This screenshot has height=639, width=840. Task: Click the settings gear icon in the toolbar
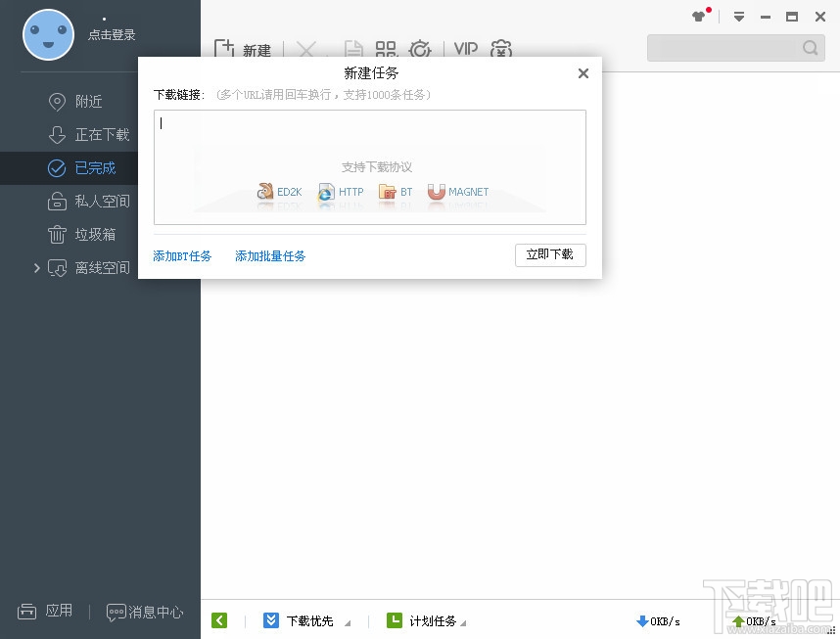click(420, 48)
